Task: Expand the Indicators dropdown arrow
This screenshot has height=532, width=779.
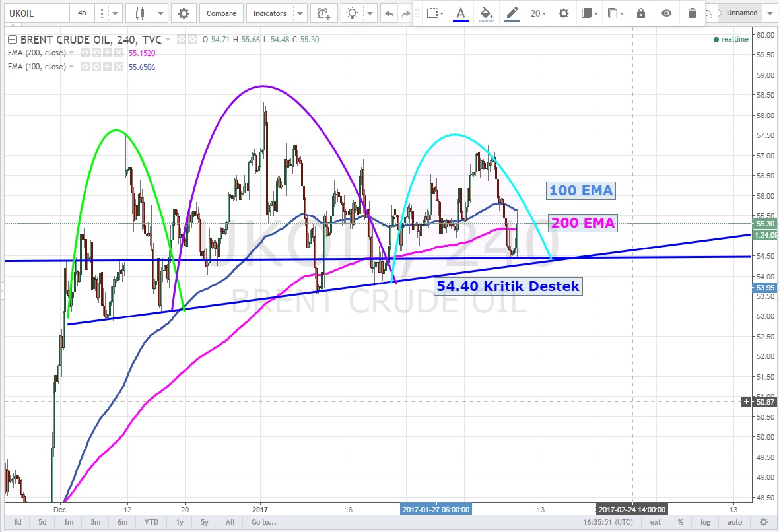Action: (300, 13)
